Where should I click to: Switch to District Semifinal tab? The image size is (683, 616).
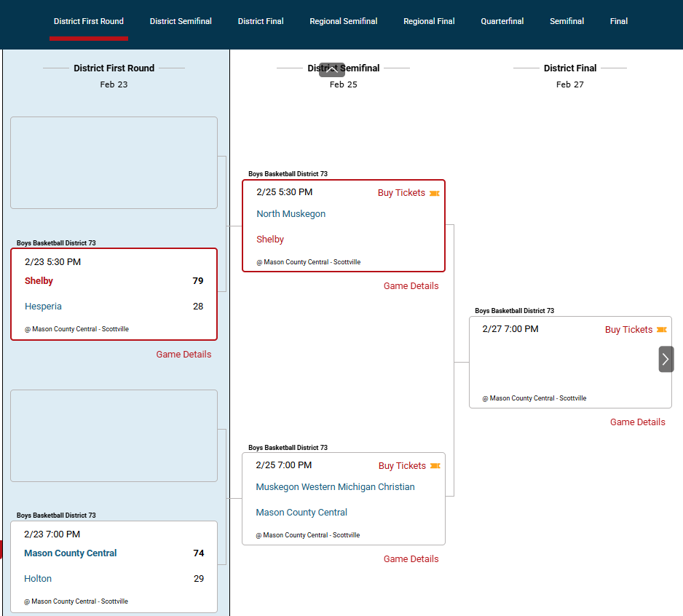tap(181, 21)
